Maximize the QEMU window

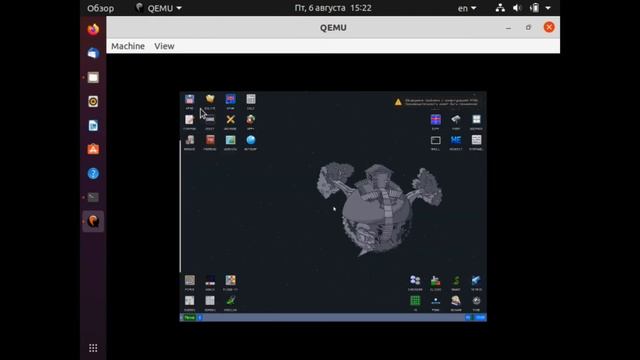pos(528,28)
